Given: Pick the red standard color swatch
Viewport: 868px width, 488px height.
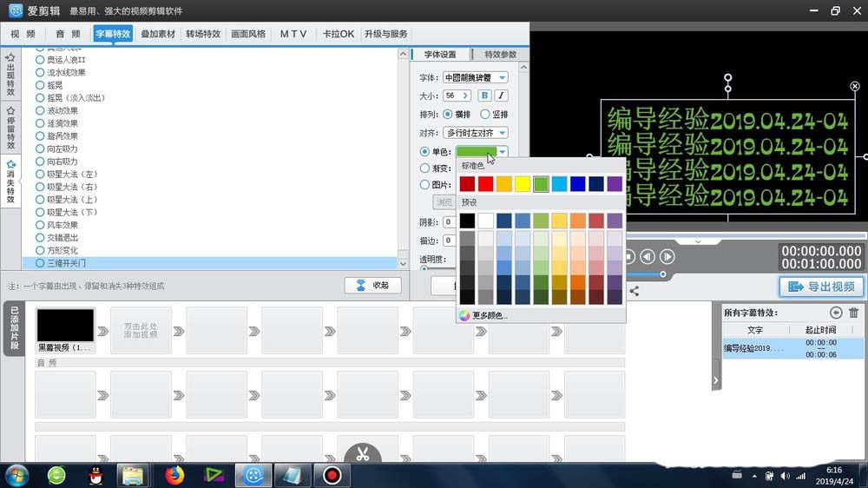Looking at the screenshot, I should [485, 184].
